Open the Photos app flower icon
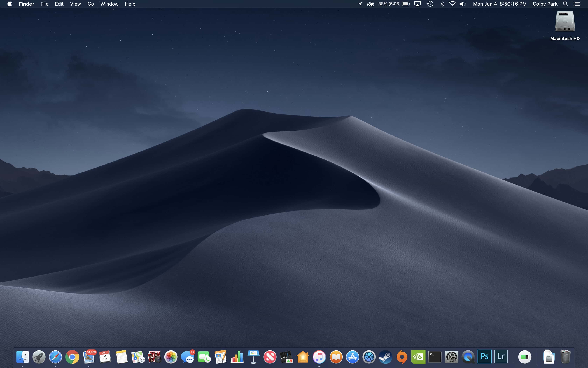The width and height of the screenshot is (588, 368). click(x=171, y=357)
